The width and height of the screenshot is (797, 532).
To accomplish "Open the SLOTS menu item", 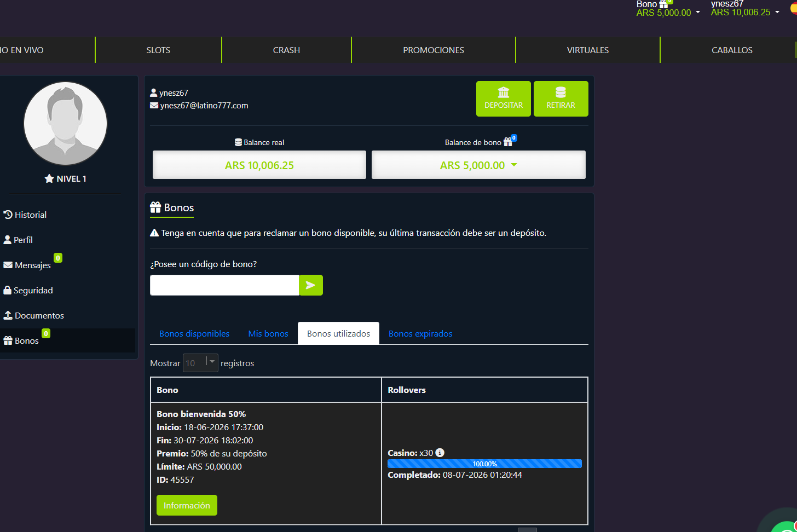I will point(158,50).
